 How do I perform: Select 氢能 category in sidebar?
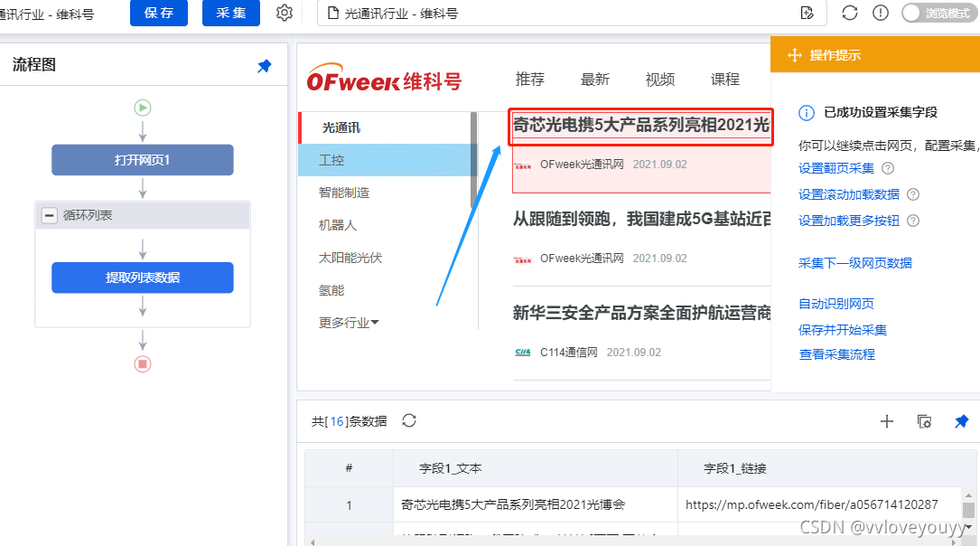click(331, 290)
